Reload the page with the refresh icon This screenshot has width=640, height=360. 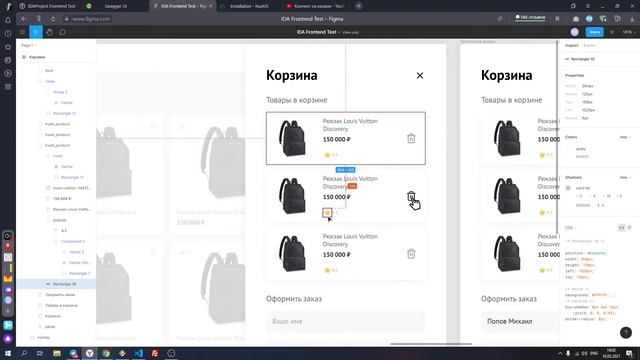(53, 19)
